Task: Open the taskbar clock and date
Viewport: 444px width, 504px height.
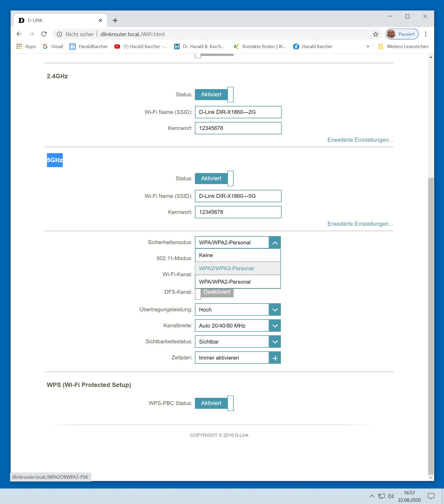Action: coord(409,496)
